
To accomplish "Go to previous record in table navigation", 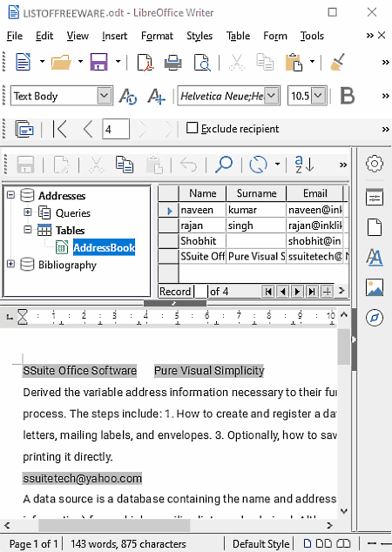I will [x=283, y=292].
